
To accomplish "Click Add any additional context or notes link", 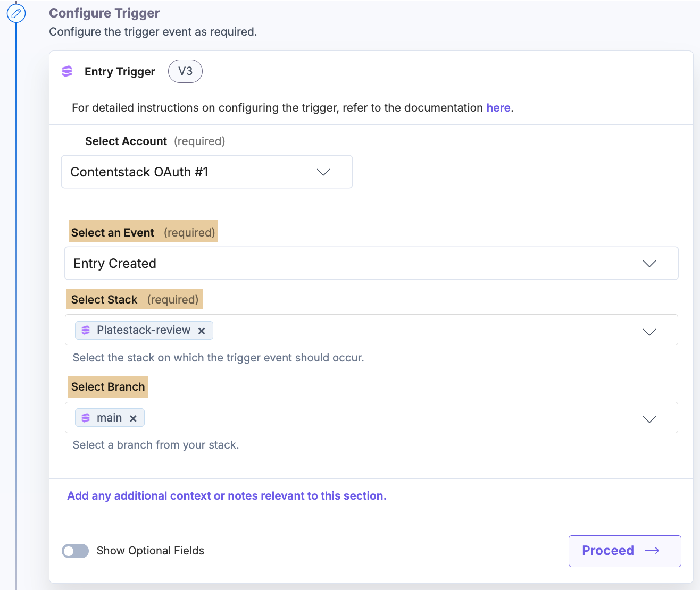I will click(227, 496).
